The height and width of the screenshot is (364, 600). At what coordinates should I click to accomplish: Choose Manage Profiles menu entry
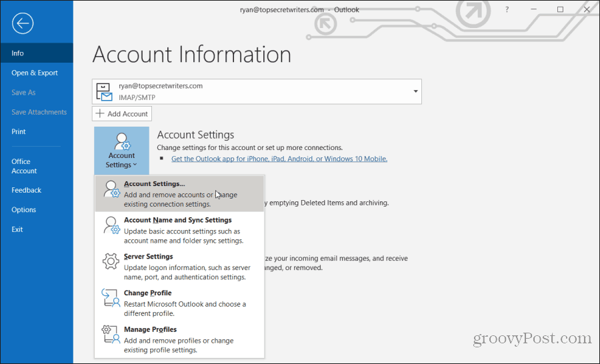[179, 339]
